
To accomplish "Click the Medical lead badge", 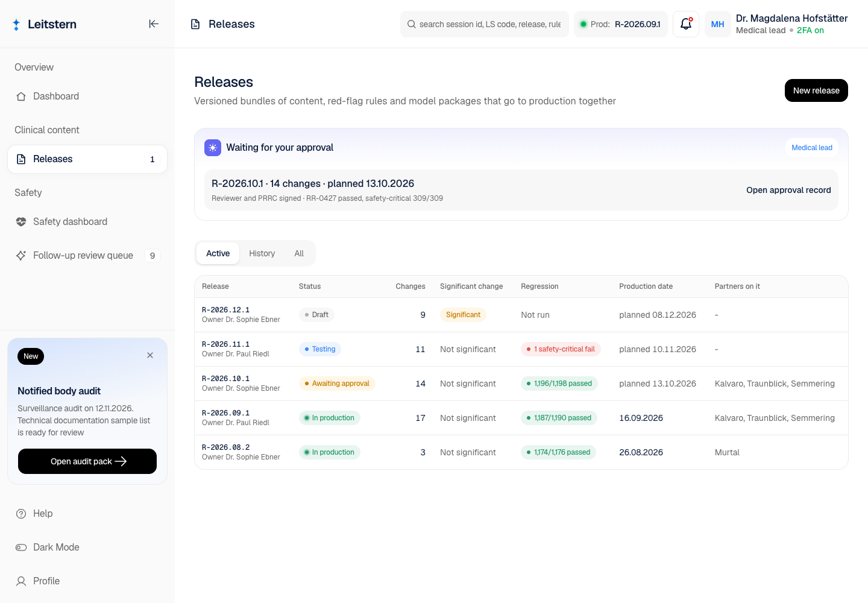I will 812,148.
